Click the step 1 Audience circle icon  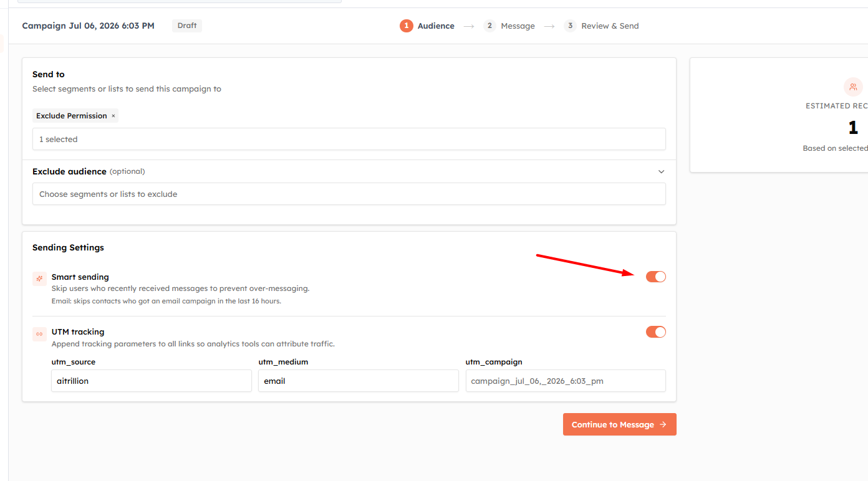[x=406, y=26]
